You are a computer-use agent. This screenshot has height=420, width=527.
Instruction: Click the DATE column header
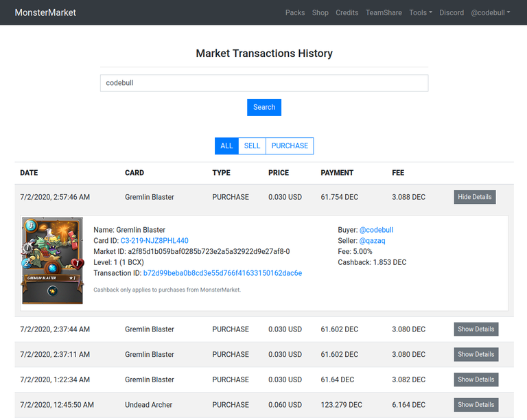[x=29, y=173]
